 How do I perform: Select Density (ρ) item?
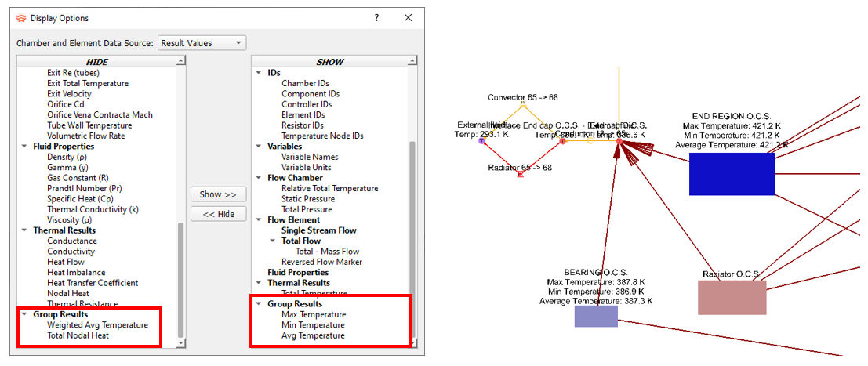click(x=67, y=157)
